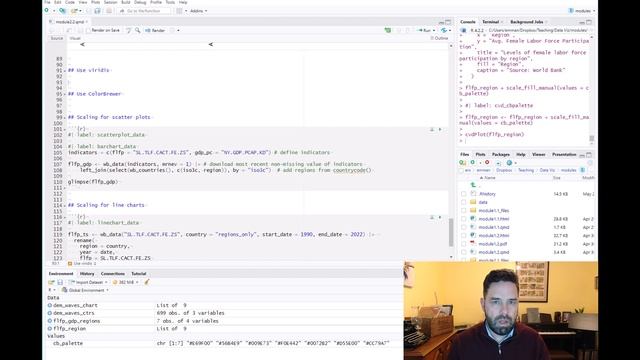Toggle Render on Save checkbox
The height and width of the screenshot is (360, 640).
pyautogui.click(x=89, y=30)
